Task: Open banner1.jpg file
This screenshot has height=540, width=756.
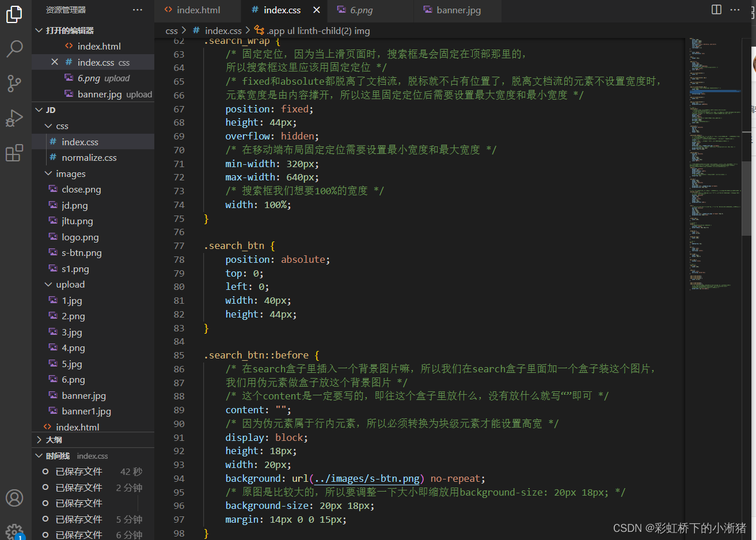Action: pos(93,411)
